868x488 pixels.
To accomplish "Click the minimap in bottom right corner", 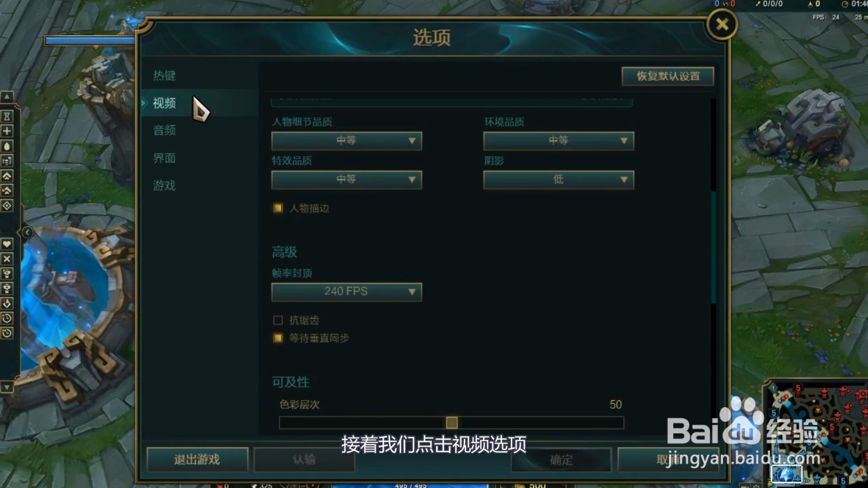I will click(x=815, y=434).
